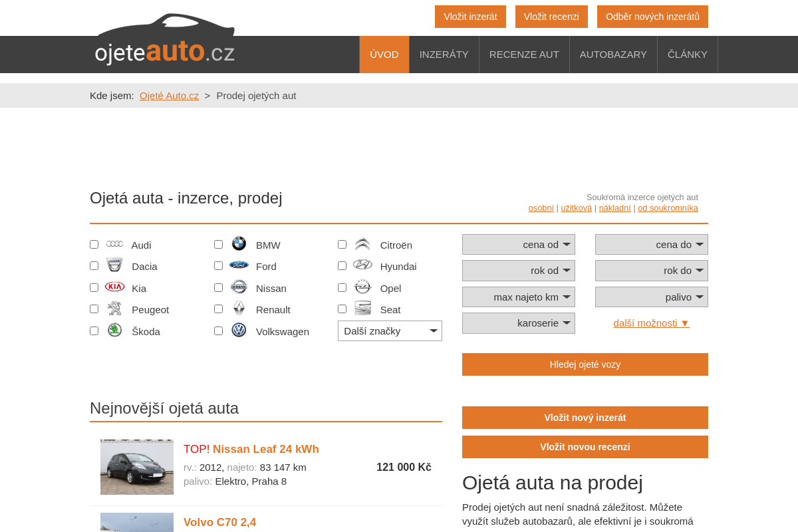Open the 'Nissan Leaf 24 kWh' listing title
798x532 pixels.
[x=266, y=449]
